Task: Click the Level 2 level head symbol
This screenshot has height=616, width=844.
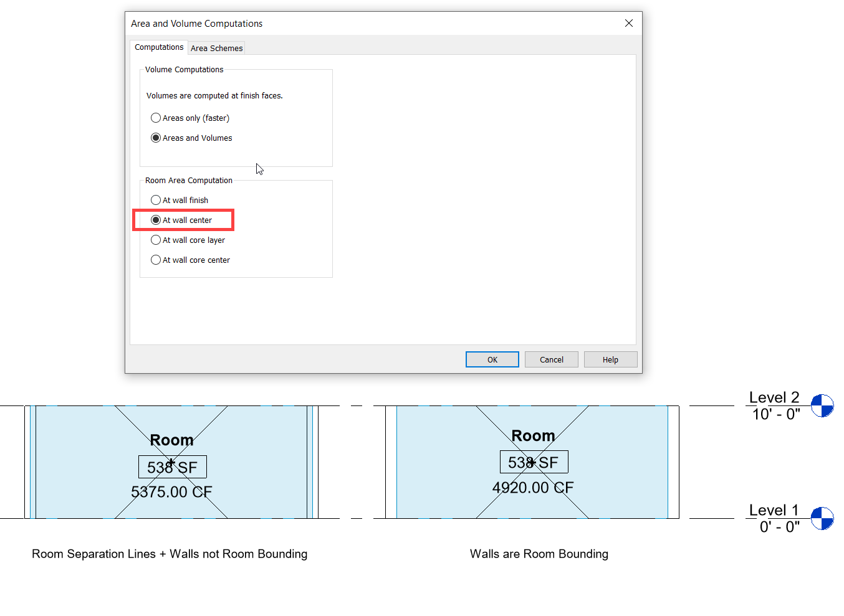Action: (x=822, y=405)
